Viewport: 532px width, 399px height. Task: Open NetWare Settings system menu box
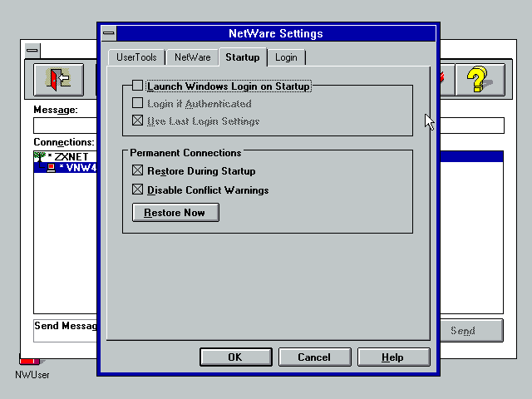pos(109,33)
